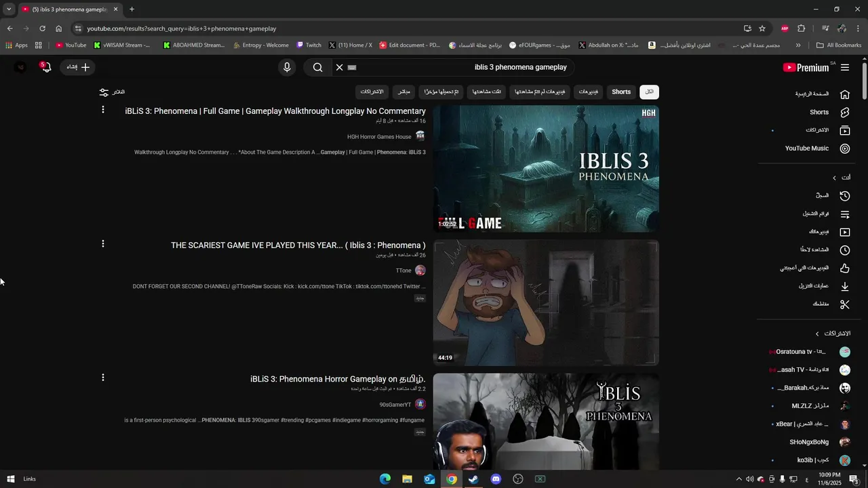The height and width of the screenshot is (488, 868).
Task: Expand the hidden bookmarks overflow chevron
Action: tap(798, 45)
